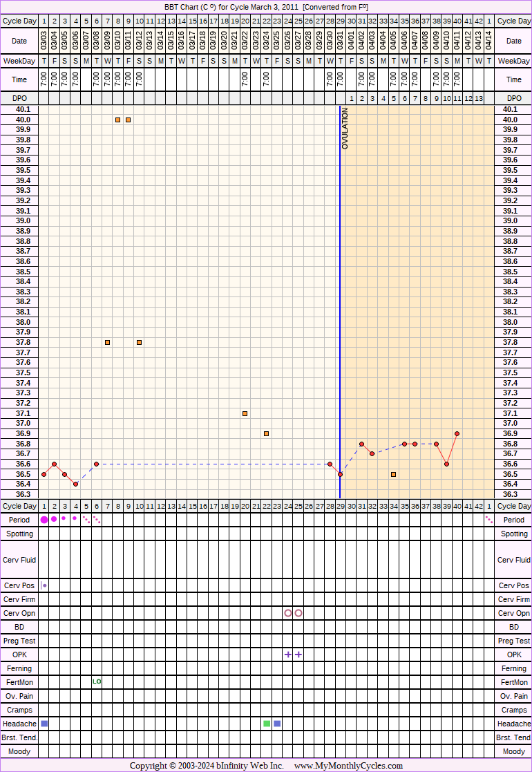The image size is (532, 772).
Task: Select the blue Headache square on cycle day 1
Action: point(44,724)
